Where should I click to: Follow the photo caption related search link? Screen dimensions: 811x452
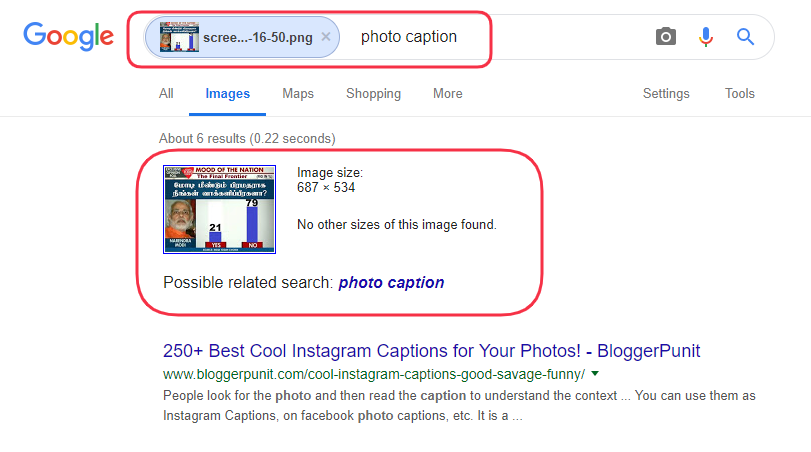click(x=392, y=283)
